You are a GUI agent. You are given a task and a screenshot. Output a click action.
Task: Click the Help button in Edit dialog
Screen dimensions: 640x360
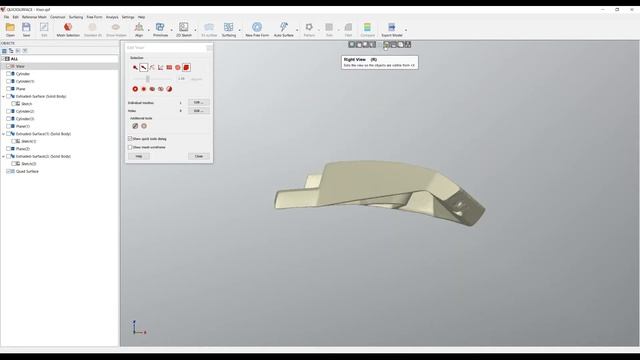point(139,156)
